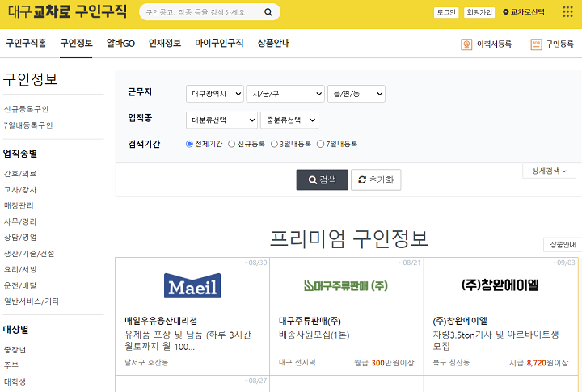
Task: Go to the 구인구직홈 tab
Action: tap(26, 44)
